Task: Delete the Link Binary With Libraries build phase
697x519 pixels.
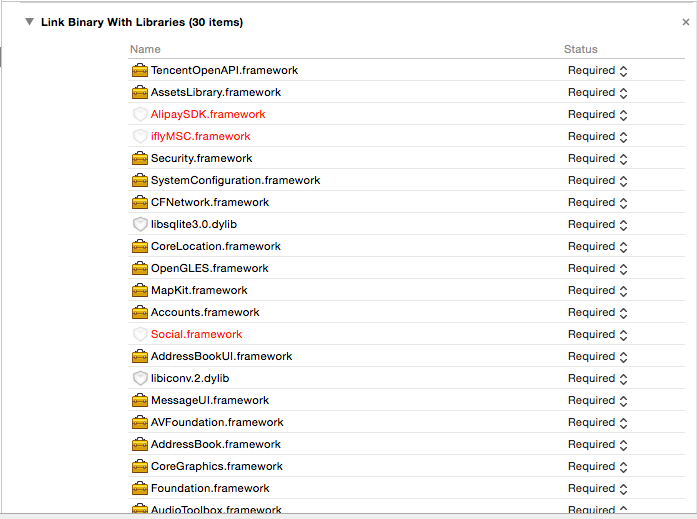Action: point(685,22)
